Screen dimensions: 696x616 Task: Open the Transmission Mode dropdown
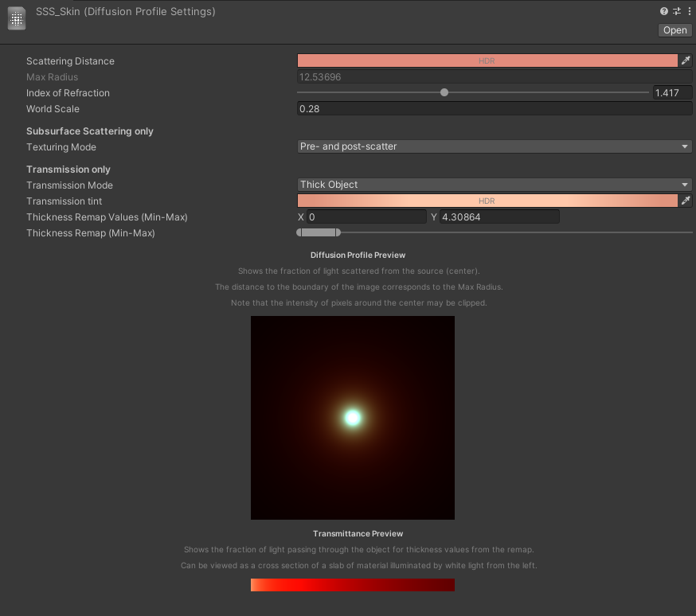coord(494,184)
